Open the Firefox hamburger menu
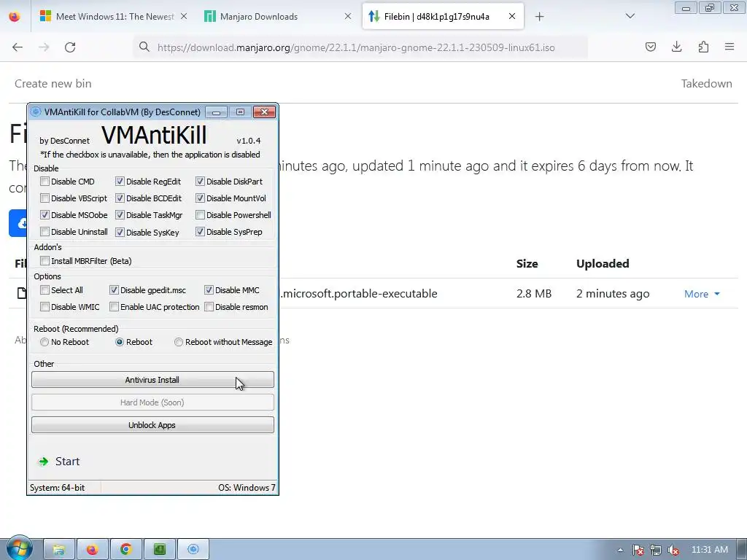The height and width of the screenshot is (560, 747). 729,47
